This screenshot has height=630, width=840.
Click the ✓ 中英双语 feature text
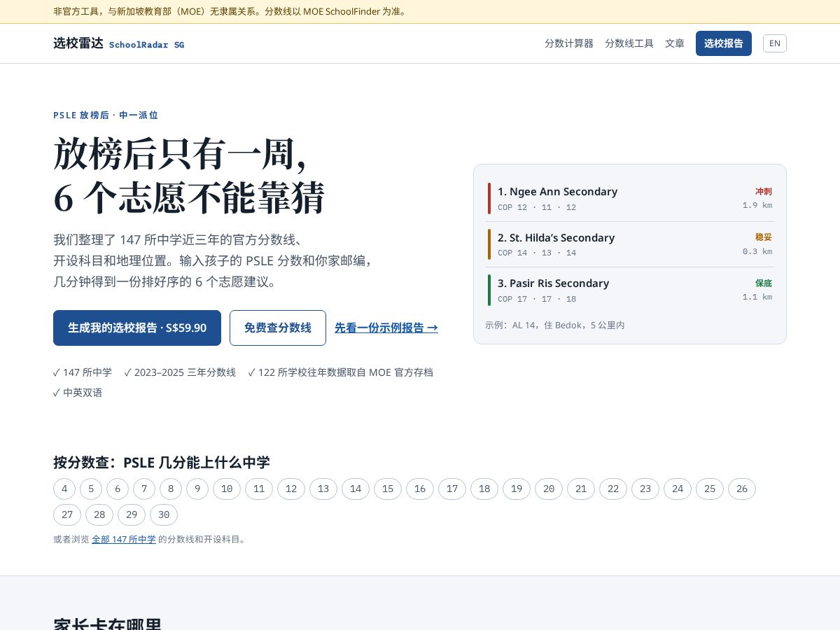pos(78,393)
